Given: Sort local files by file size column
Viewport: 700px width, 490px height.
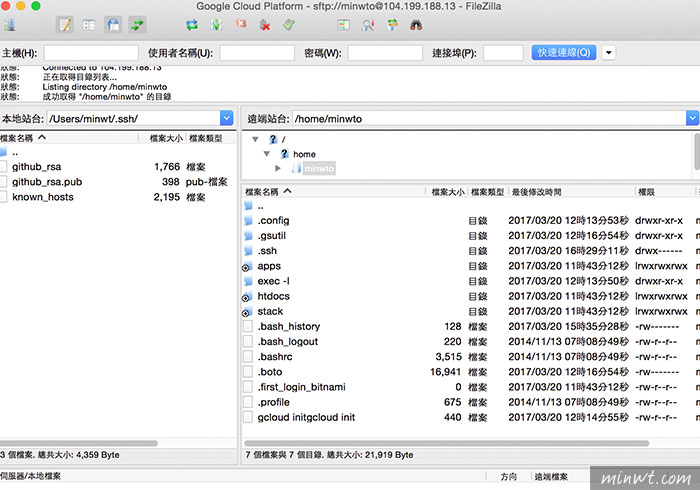Looking at the screenshot, I should coord(162,138).
